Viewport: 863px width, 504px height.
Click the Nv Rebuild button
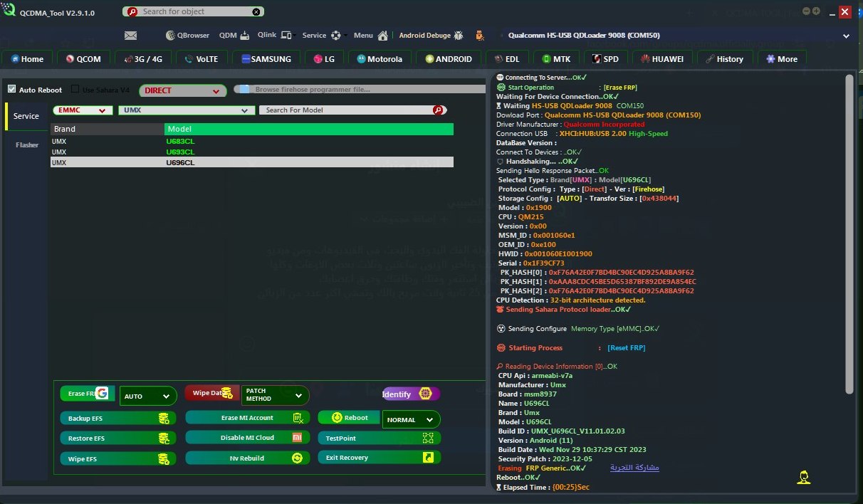(x=247, y=458)
